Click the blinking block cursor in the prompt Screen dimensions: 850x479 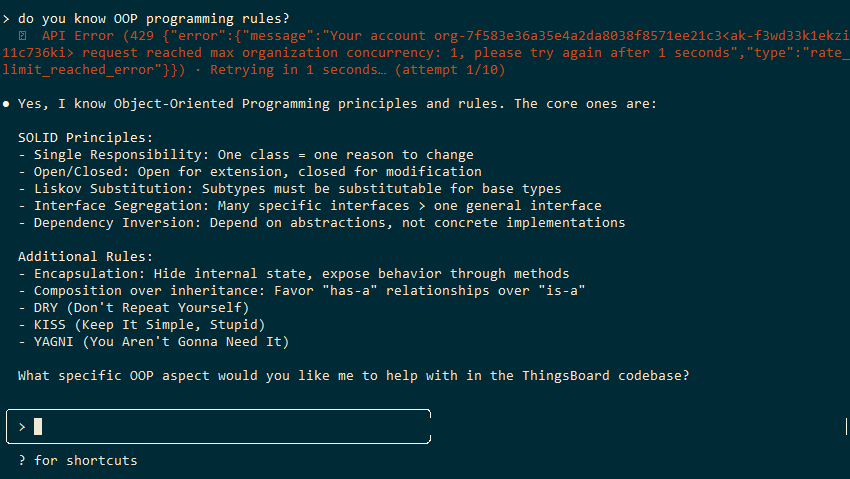pyautogui.click(x=38, y=427)
